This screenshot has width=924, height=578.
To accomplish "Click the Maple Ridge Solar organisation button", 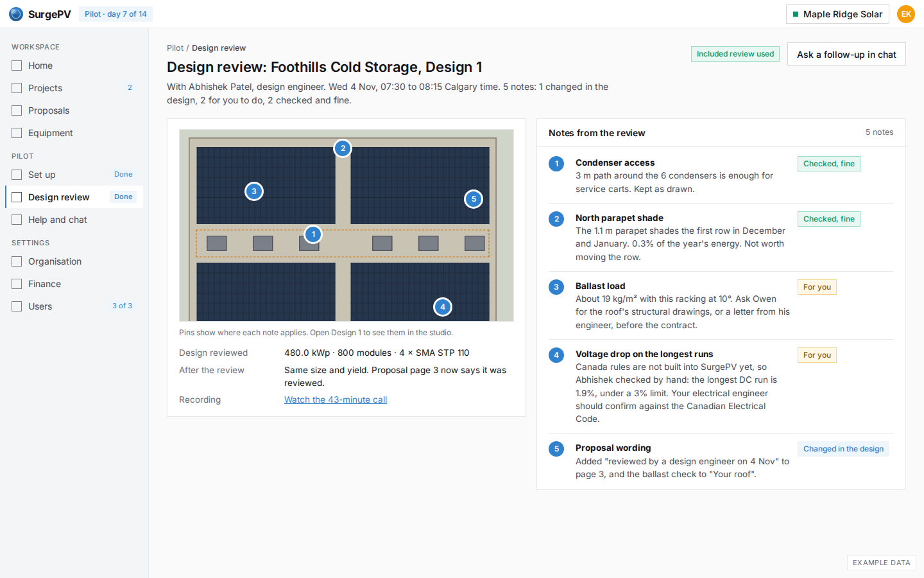I will coord(837,14).
